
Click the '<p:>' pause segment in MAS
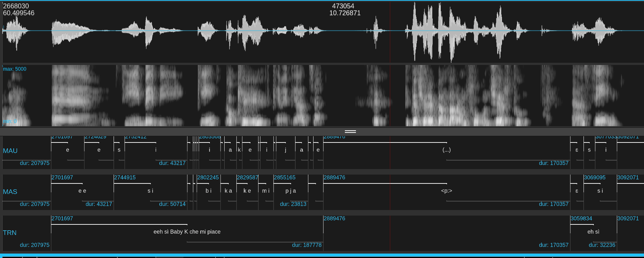[446, 191]
